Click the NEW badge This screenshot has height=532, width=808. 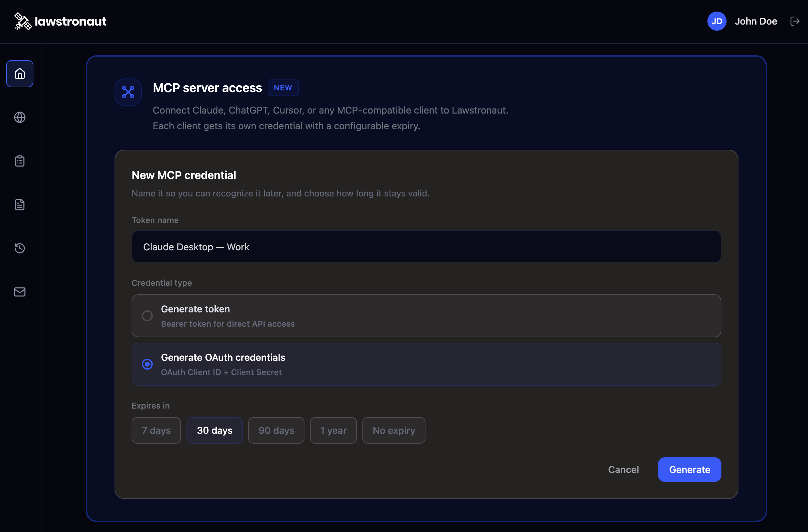[283, 88]
